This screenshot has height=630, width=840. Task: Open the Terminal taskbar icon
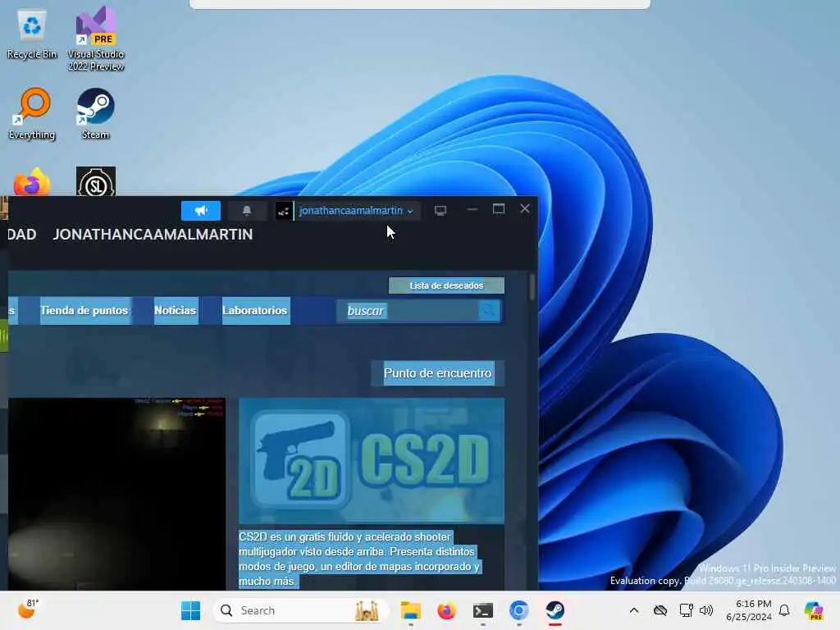pyautogui.click(x=482, y=610)
